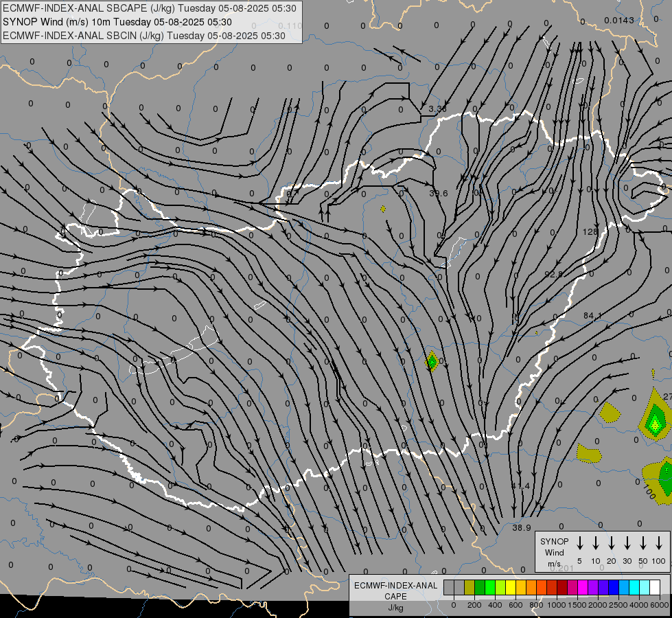Click the SYNOP Wind m/s legend label
The image size is (672, 618).
click(x=554, y=552)
